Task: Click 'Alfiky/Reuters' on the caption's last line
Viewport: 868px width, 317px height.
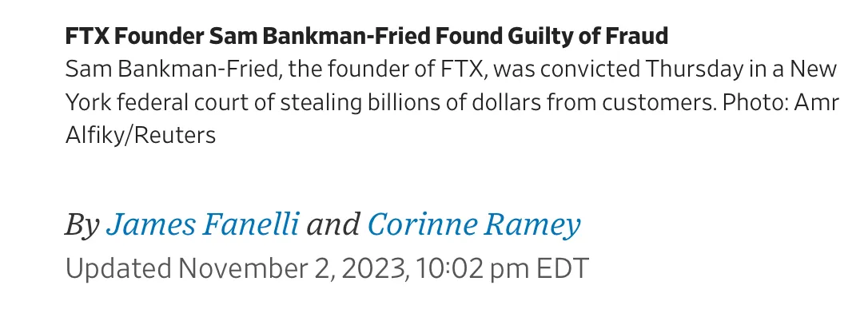Action: click(141, 136)
